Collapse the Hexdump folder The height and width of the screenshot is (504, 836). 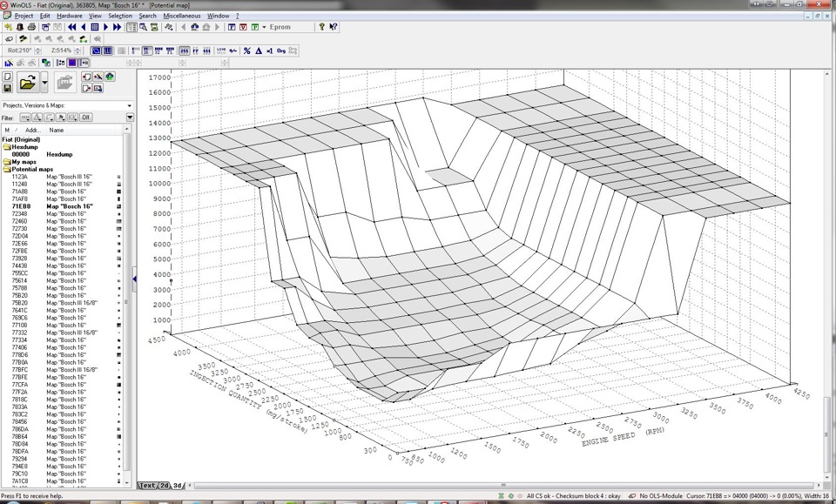click(x=6, y=147)
